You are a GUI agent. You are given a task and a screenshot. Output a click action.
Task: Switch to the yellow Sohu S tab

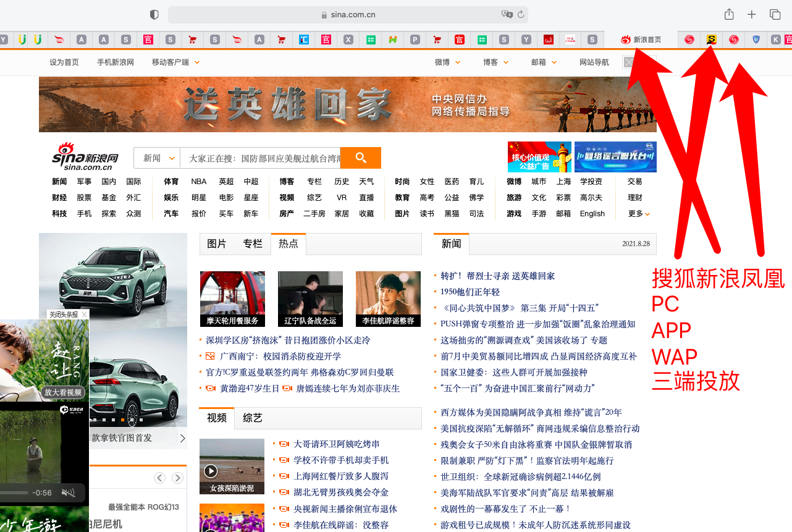pos(712,40)
